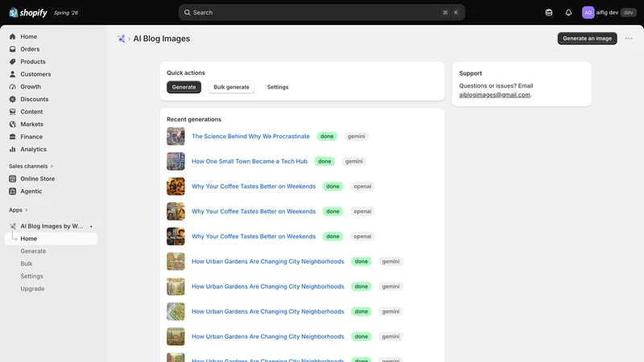
Task: Open How One Small Town Became a Tech Hub
Action: (x=250, y=162)
